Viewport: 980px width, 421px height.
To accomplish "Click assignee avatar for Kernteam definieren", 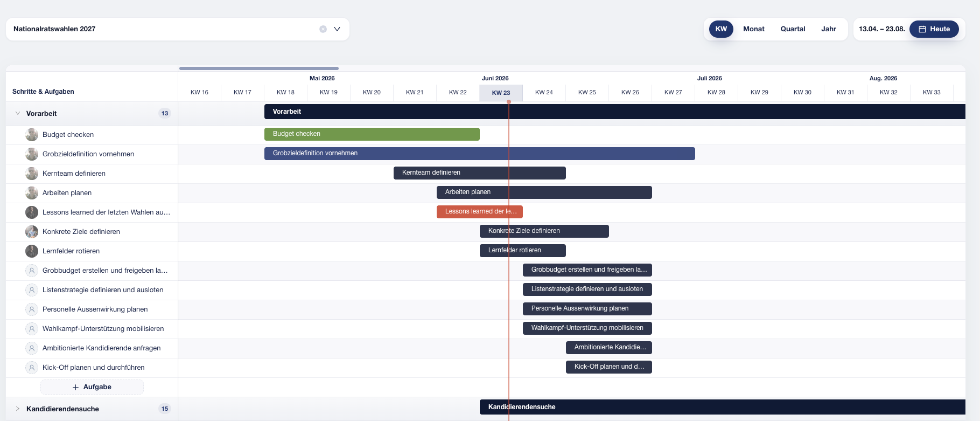I will tap(32, 174).
